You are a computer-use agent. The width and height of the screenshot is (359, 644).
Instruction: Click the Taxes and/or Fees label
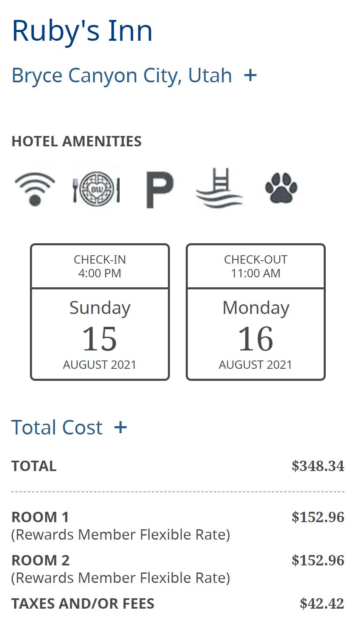(x=83, y=604)
